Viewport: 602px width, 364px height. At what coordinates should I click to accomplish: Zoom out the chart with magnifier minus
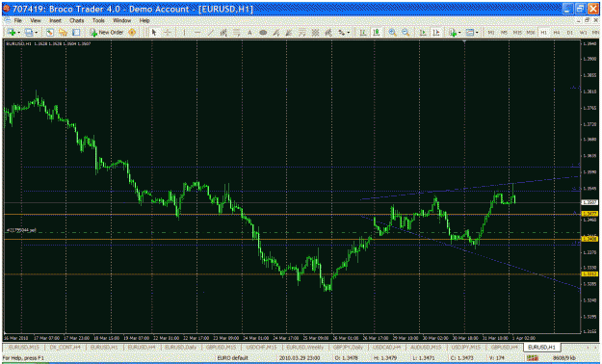point(406,33)
